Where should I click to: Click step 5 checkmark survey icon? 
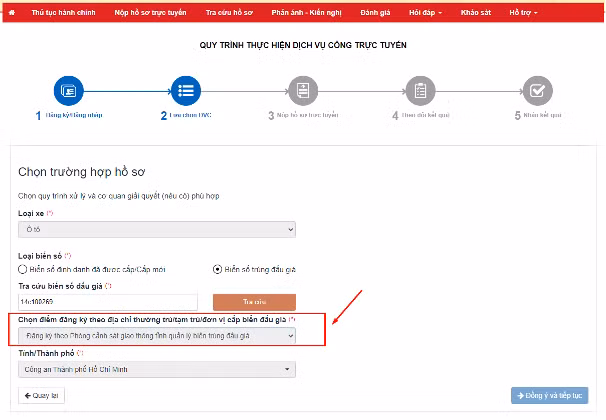[540, 91]
